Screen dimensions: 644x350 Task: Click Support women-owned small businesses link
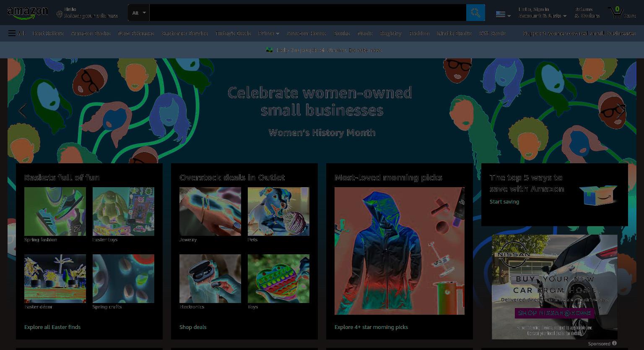(579, 33)
